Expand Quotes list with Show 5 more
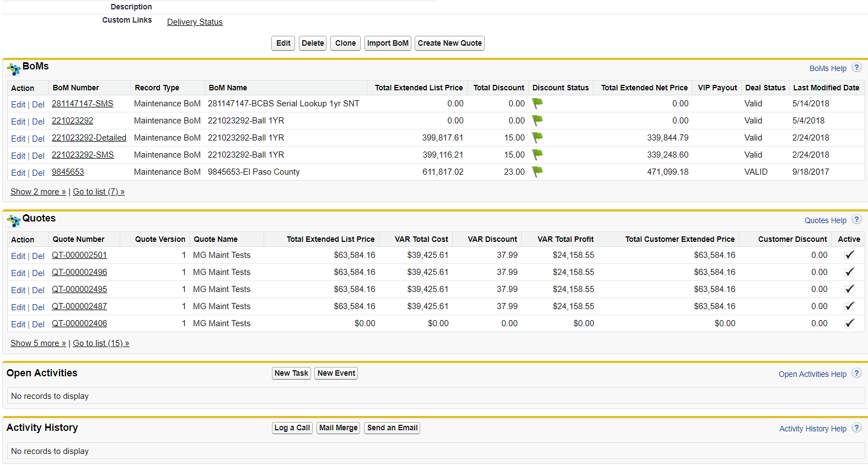Screen dimensions: 868x465 (x=38, y=343)
